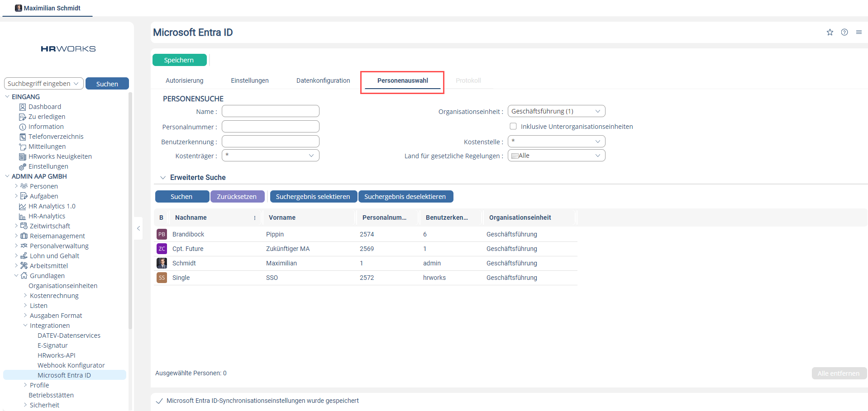Collapse the ADMIN AAP GMBH section
The height and width of the screenshot is (411, 868).
pyautogui.click(x=7, y=176)
